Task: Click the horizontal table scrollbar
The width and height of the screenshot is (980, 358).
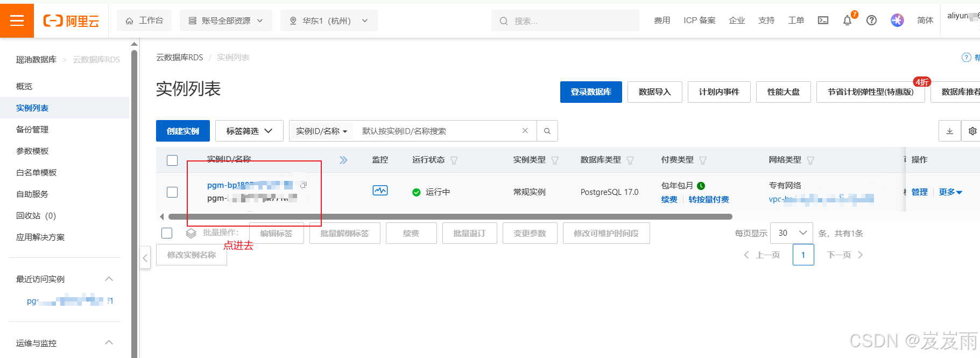Action: click(x=450, y=216)
